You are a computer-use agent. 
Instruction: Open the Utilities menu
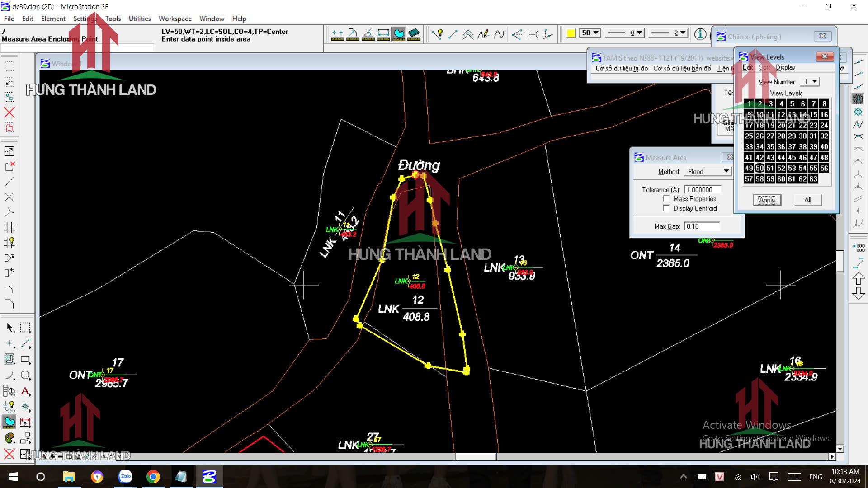click(139, 19)
